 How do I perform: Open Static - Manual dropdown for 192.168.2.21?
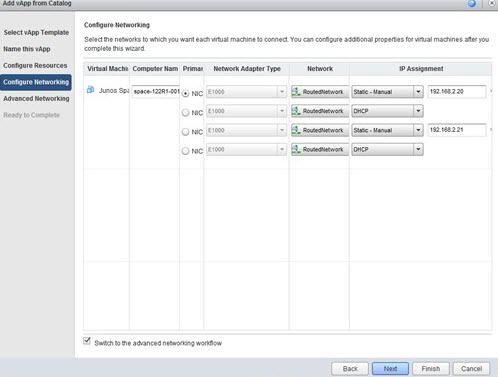(387, 130)
